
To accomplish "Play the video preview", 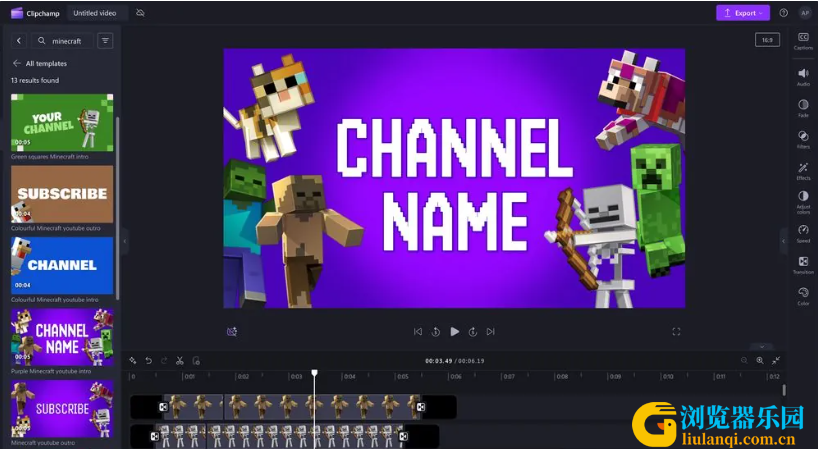I will pos(454,332).
